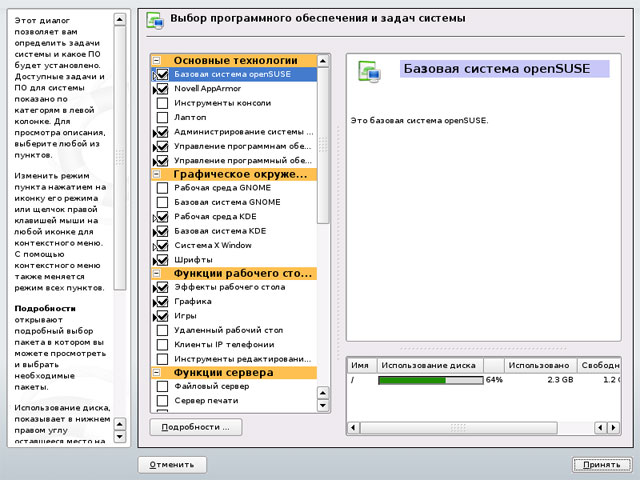Select the Управление программнам обе... row

coord(234,146)
